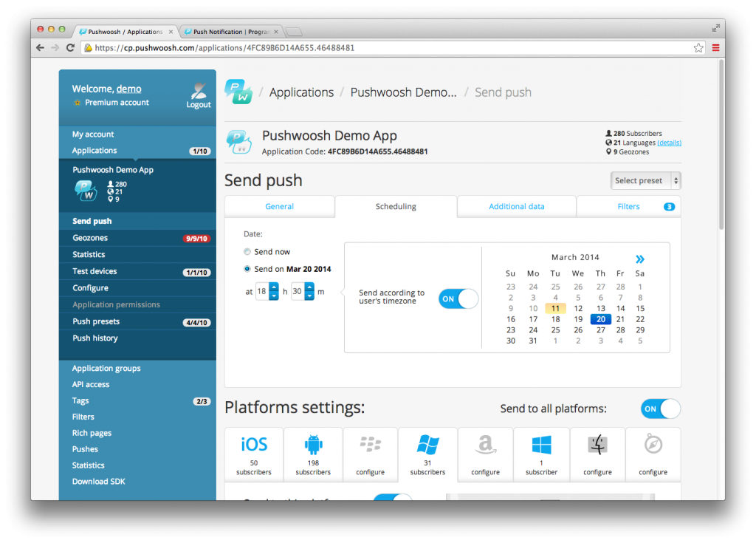Open Rich pages link
This screenshot has width=756, height=543.
pos(92,434)
